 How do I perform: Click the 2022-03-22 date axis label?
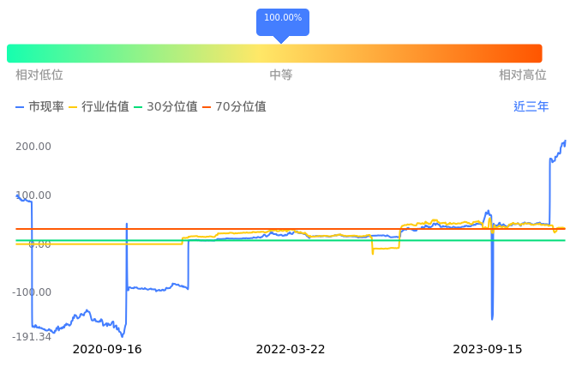coord(291,350)
